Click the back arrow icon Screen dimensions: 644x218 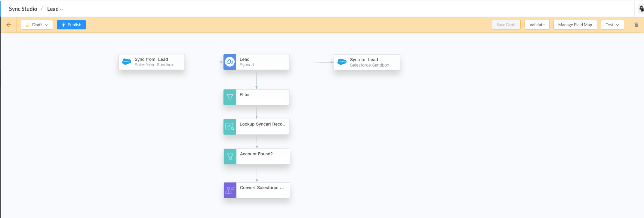coord(9,25)
